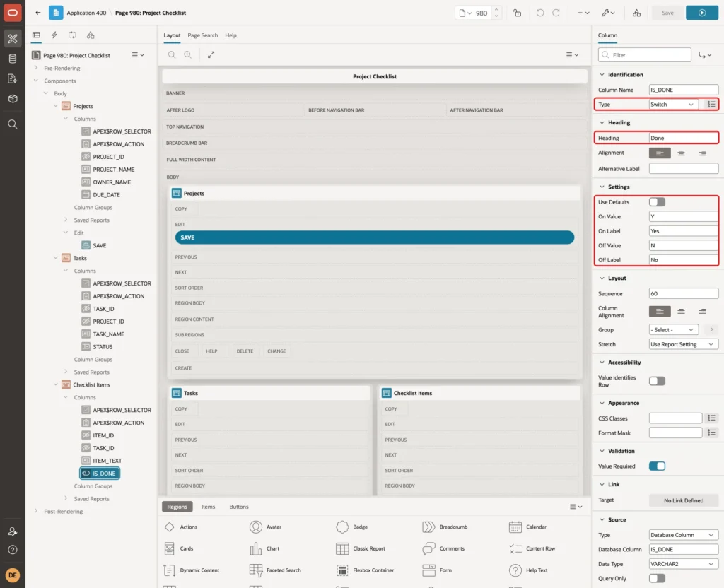724x588 pixels.
Task: Expand the Post-Rendering tree node
Action: coord(36,511)
